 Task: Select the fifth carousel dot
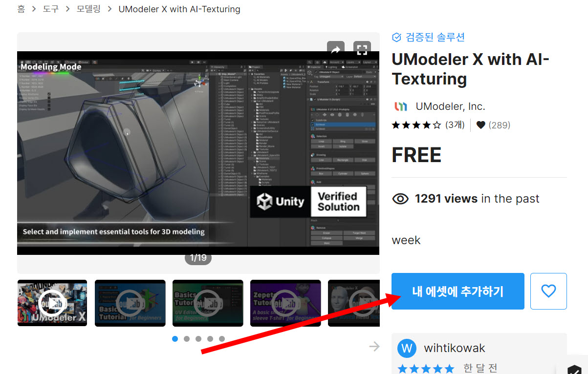coord(222,339)
